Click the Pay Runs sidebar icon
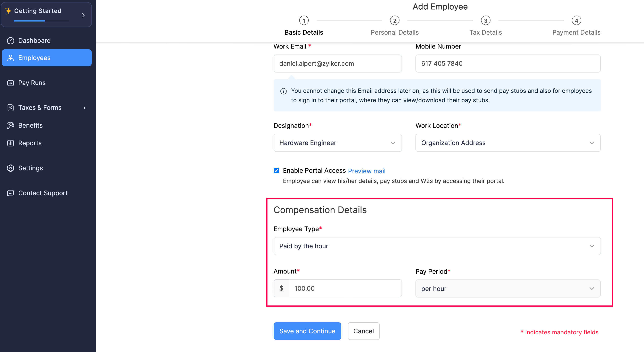 pos(10,83)
